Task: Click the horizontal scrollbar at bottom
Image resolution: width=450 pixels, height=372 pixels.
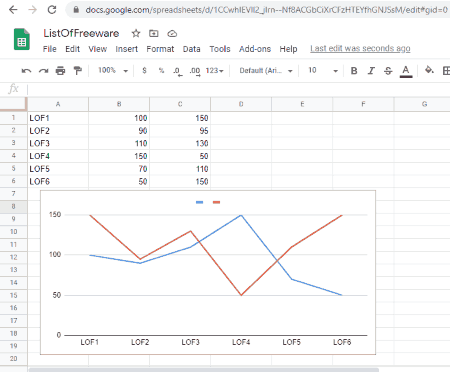Action: coord(204,370)
